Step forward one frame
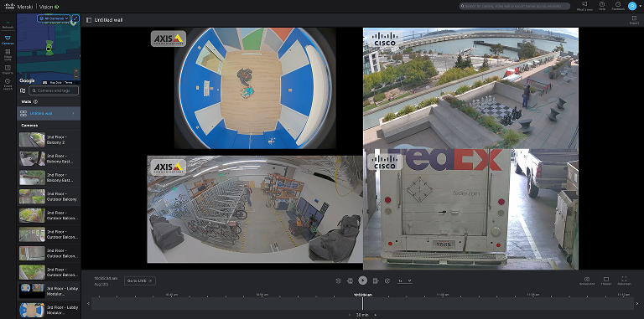The width and height of the screenshot is (644, 319). pyautogui.click(x=376, y=280)
